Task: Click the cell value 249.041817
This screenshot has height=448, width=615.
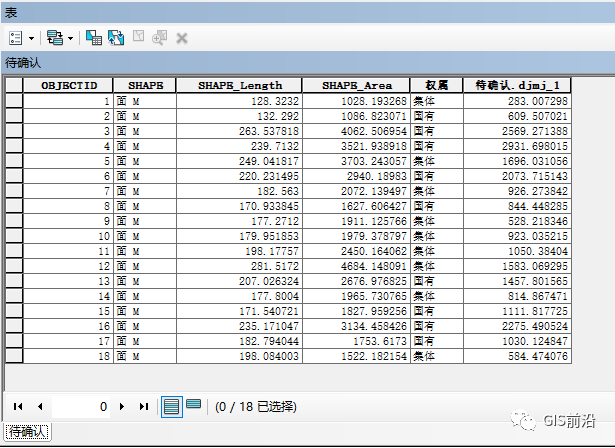Action: coord(269,161)
